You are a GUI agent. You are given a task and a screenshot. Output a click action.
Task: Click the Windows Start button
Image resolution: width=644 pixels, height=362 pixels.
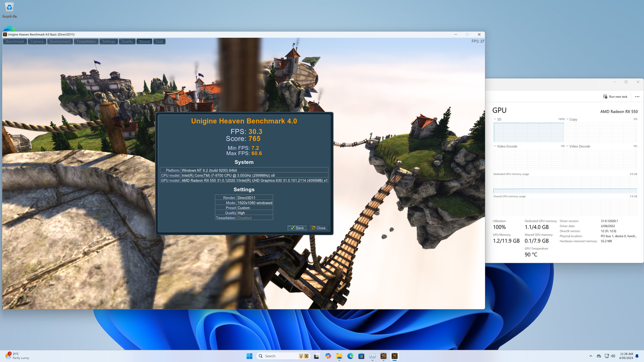250,356
